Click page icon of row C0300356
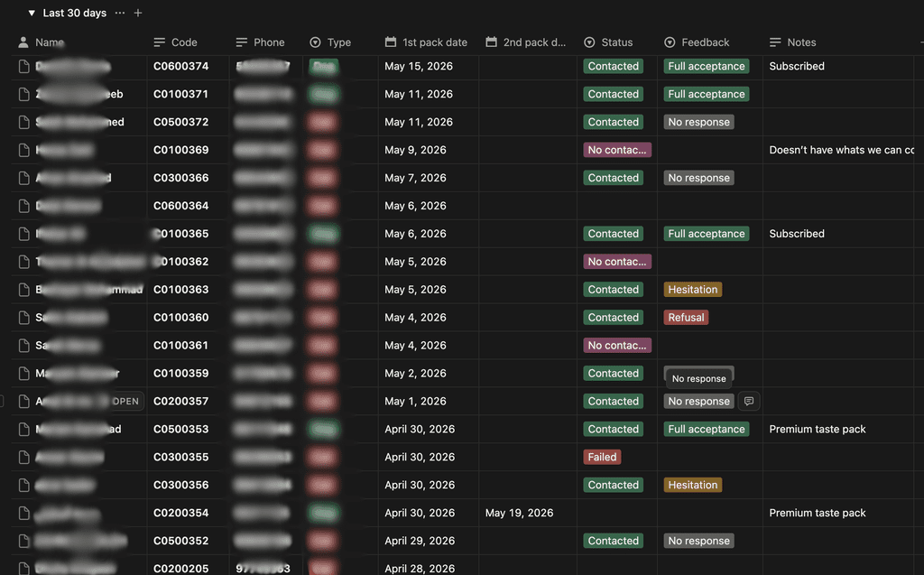924x575 pixels. (x=23, y=485)
